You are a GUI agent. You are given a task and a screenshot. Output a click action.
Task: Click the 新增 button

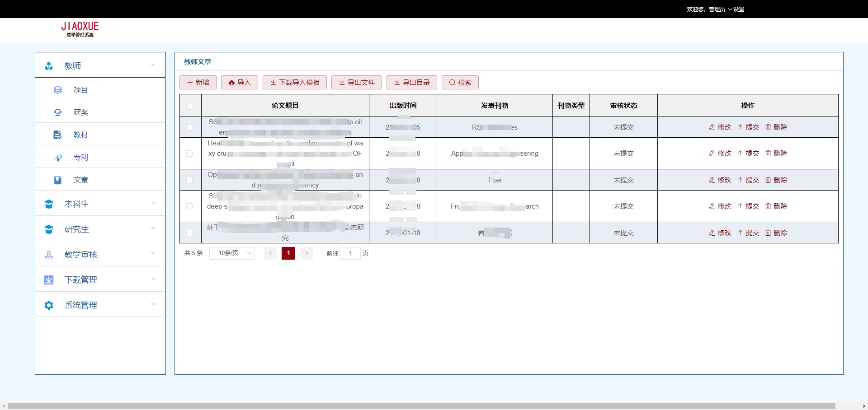[x=198, y=83]
